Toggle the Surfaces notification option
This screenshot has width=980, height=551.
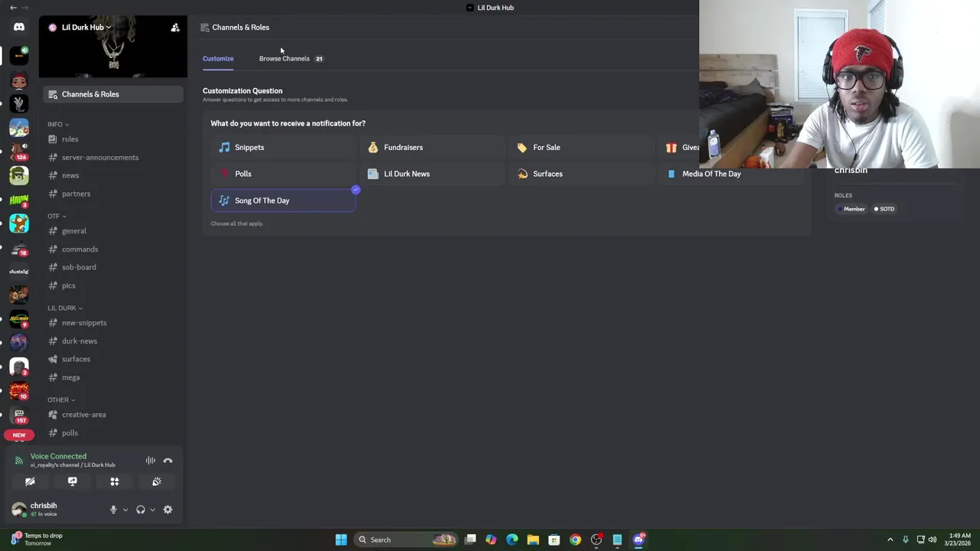point(582,174)
